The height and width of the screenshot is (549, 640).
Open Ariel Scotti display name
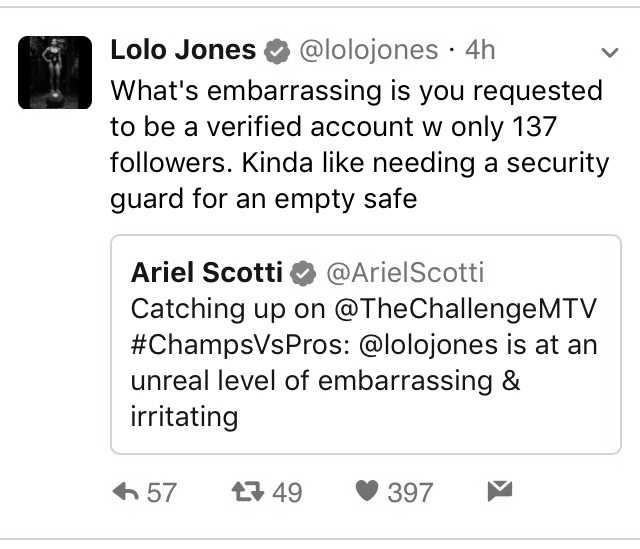[207, 272]
